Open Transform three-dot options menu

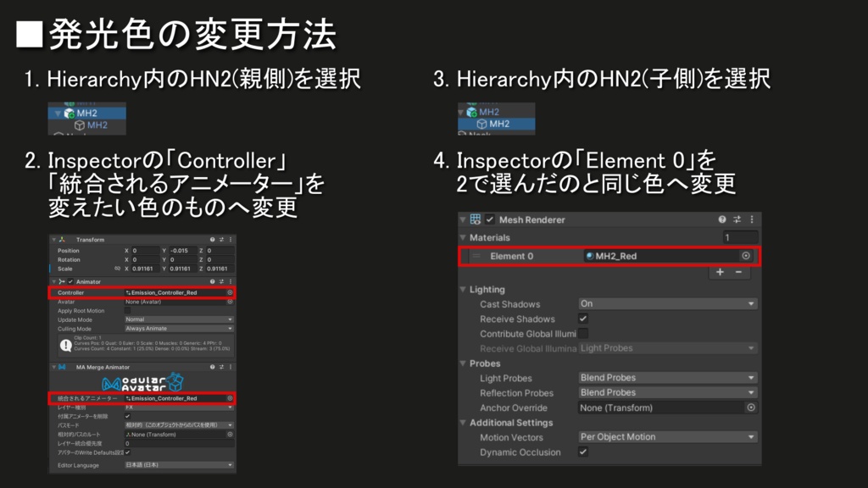tap(231, 240)
